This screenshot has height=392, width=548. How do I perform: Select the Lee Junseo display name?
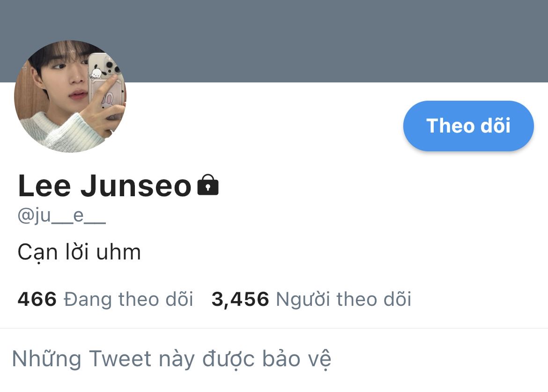tap(104, 185)
